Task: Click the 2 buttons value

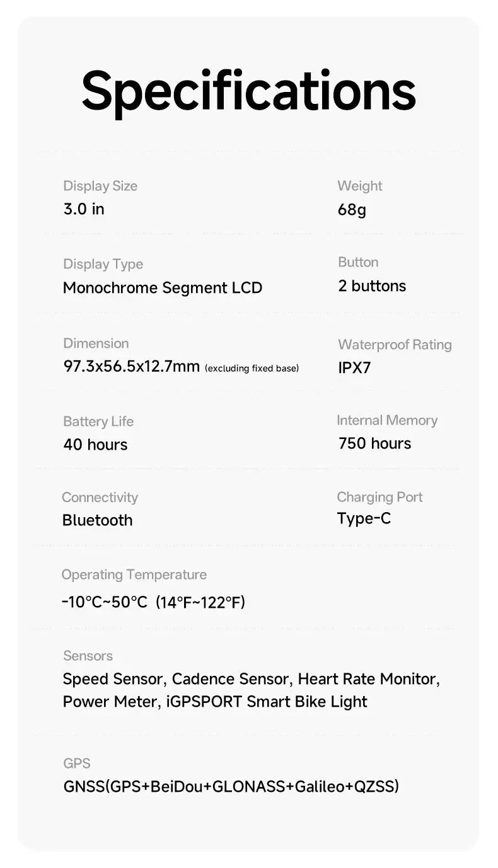Action: tap(372, 286)
